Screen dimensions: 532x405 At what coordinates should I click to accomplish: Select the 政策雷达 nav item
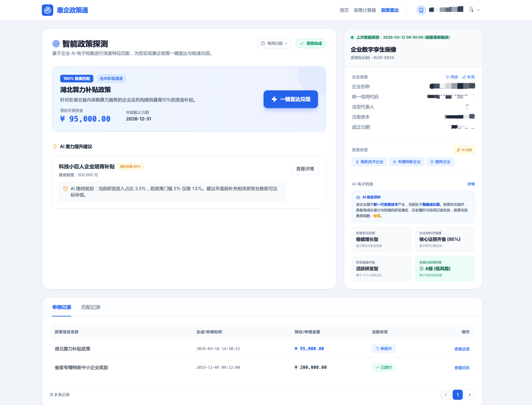390,10
